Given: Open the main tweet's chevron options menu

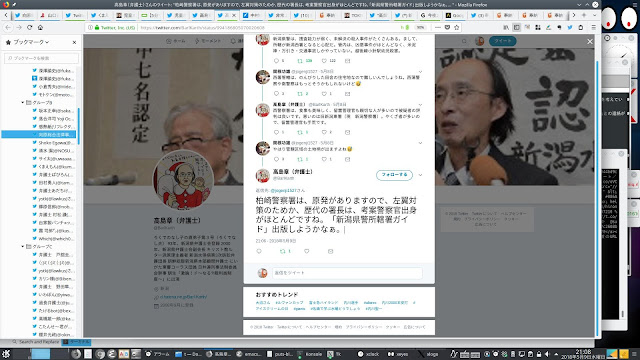Looking at the screenshot, I should click(x=420, y=175).
